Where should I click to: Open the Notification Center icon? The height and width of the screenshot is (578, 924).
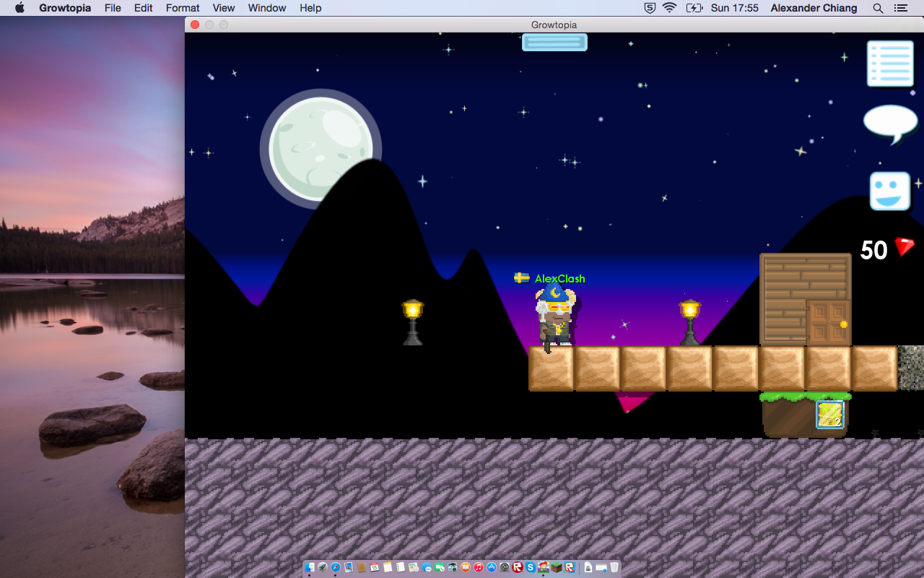(900, 8)
